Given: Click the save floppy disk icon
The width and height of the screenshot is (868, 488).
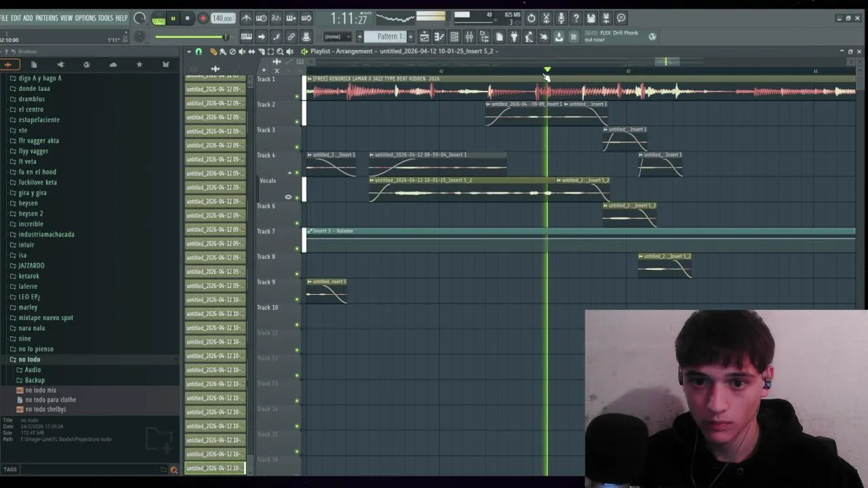Looking at the screenshot, I should pos(591,18).
